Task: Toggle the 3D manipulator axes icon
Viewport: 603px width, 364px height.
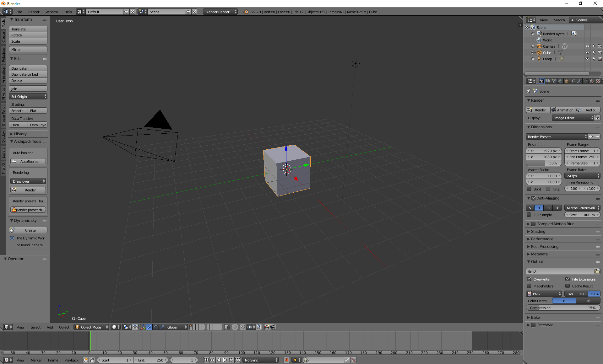Action: 143,327
